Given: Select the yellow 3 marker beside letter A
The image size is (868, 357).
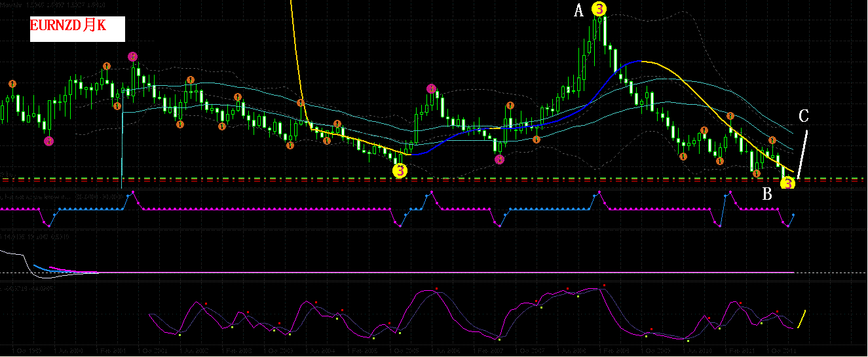Looking at the screenshot, I should coord(599,9).
